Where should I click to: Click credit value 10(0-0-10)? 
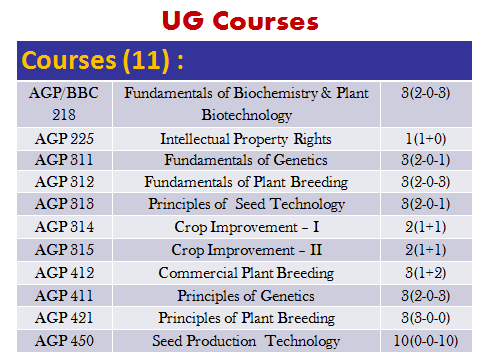coord(426,341)
